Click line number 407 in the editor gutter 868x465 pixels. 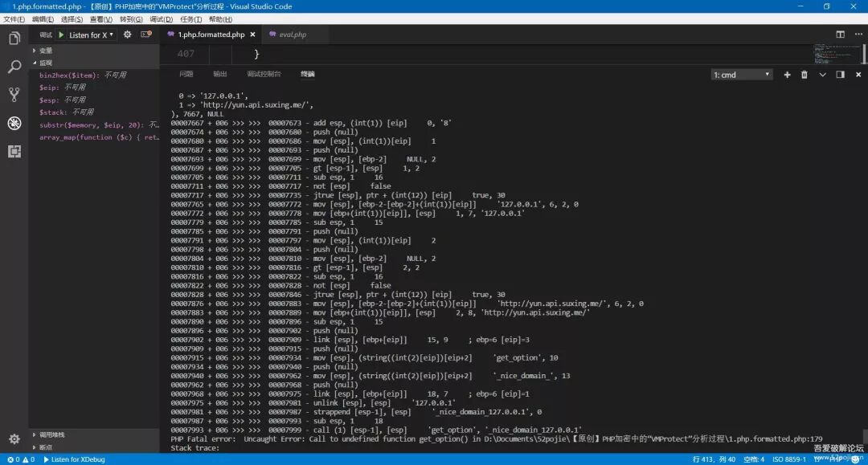(x=186, y=54)
